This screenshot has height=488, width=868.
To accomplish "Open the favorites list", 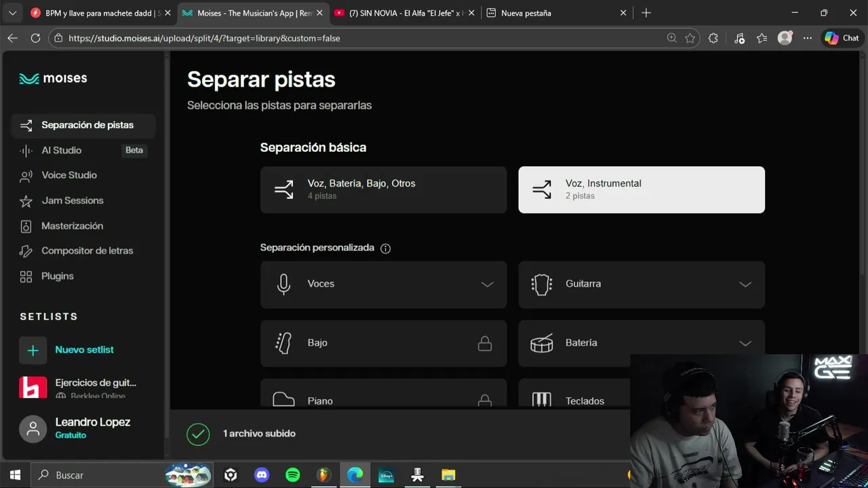I will point(762,38).
